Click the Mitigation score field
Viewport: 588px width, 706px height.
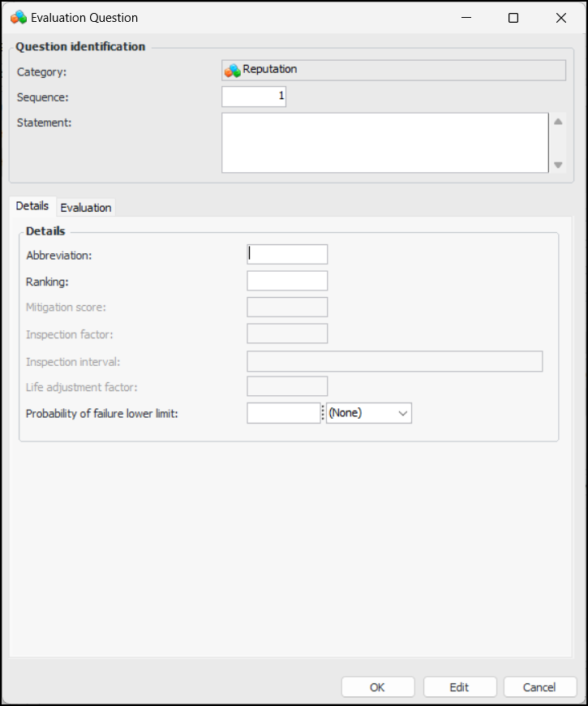[x=287, y=307]
